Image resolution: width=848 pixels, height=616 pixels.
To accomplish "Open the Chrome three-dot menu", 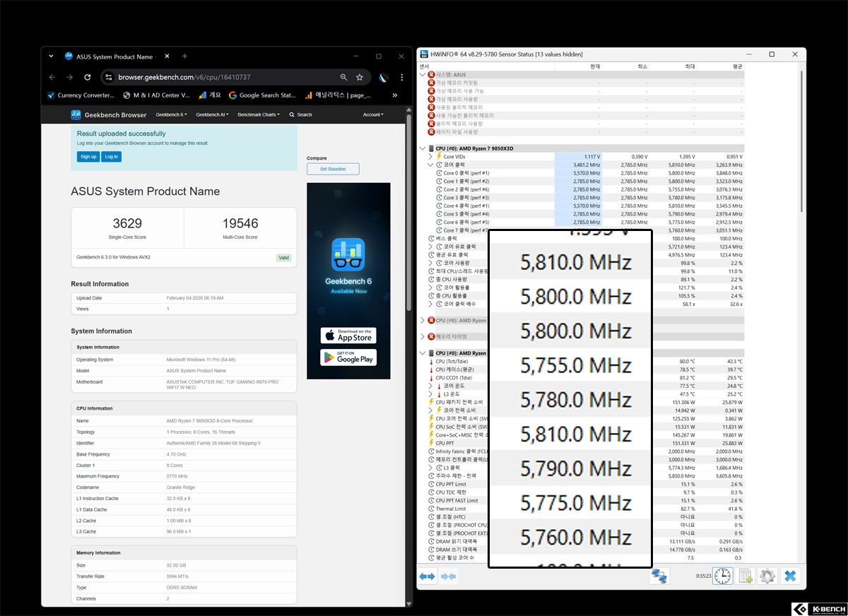I will 401,77.
